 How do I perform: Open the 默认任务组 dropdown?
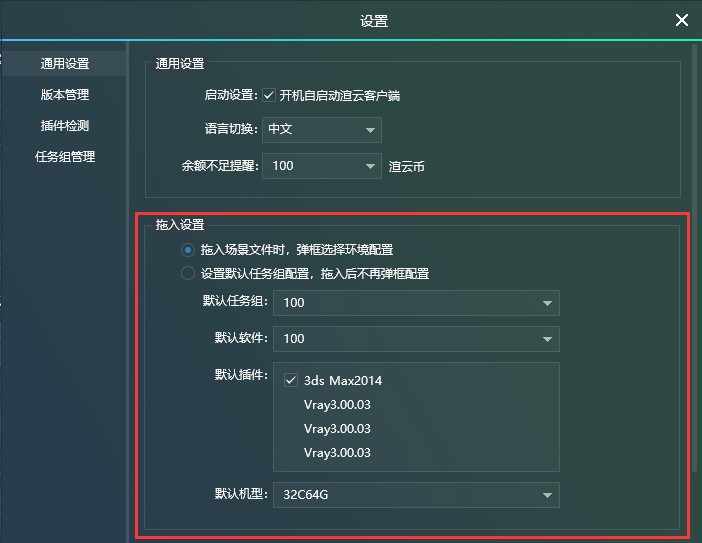(416, 303)
